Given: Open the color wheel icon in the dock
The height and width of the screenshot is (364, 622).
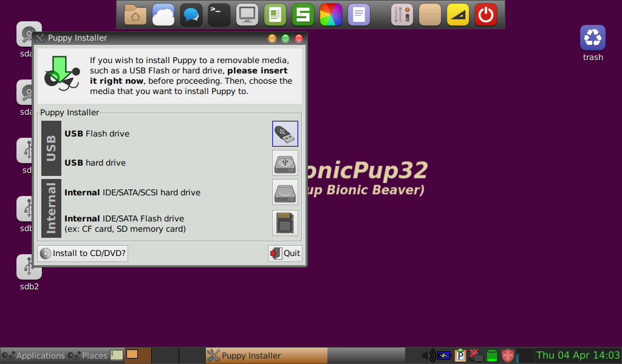Looking at the screenshot, I should [x=330, y=13].
